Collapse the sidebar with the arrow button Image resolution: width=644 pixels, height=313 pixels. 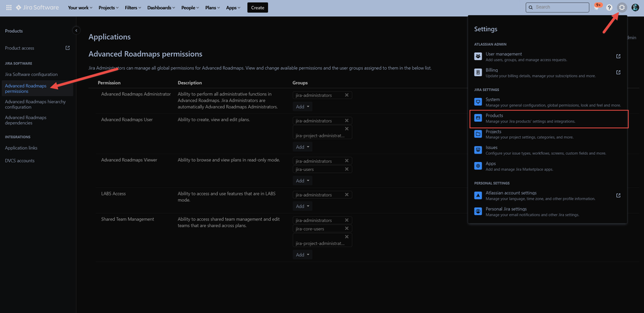pos(76,30)
